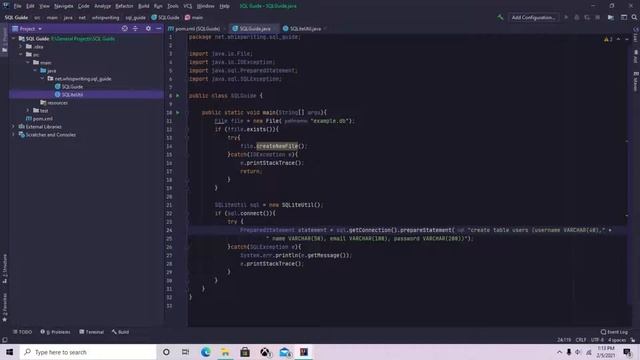Open the Favorites side tool window tab

[x=4, y=307]
